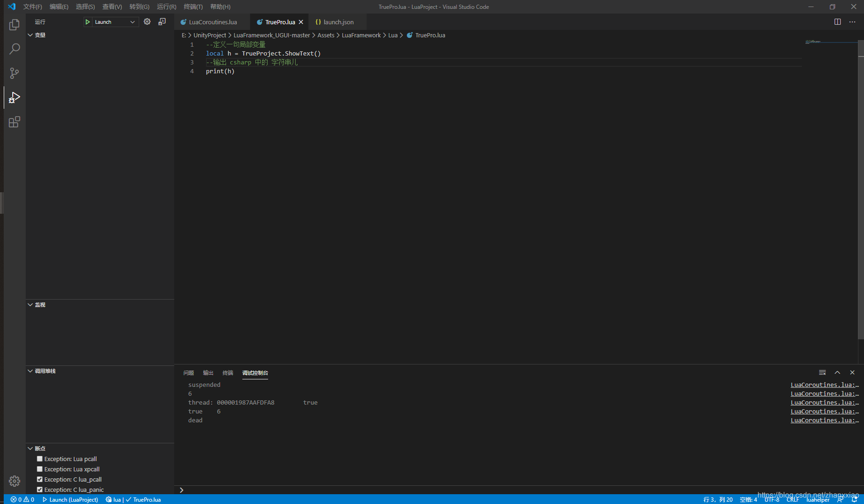Change indentation via 空格: 4
Viewport: 864px width, 504px height.
point(748,499)
